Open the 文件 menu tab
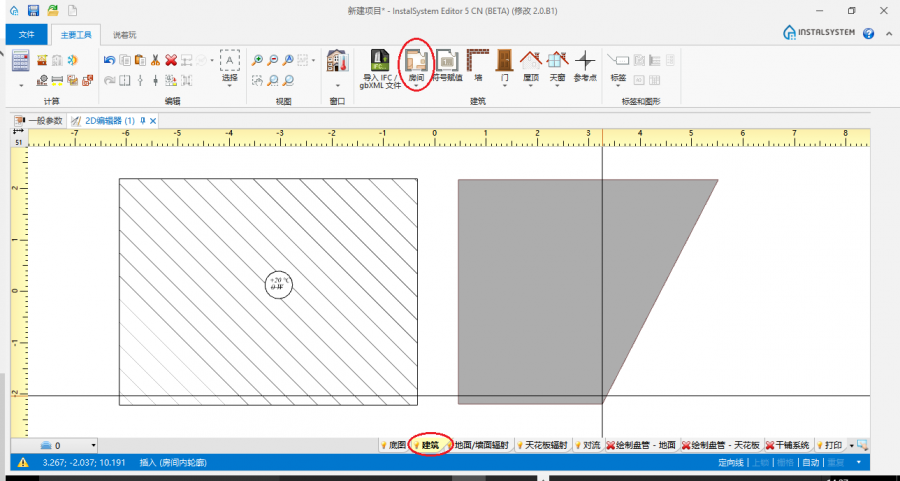Image resolution: width=900 pixels, height=481 pixels. tap(27, 34)
